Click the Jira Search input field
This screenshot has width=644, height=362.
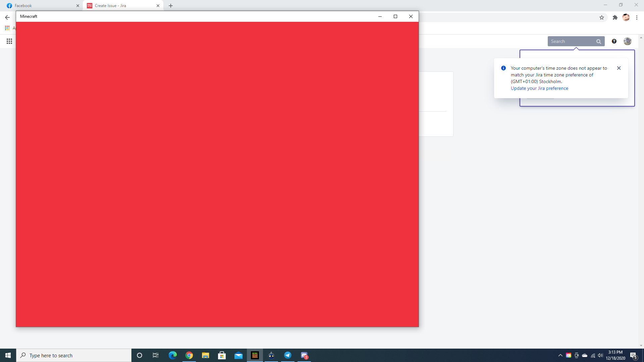coord(570,41)
